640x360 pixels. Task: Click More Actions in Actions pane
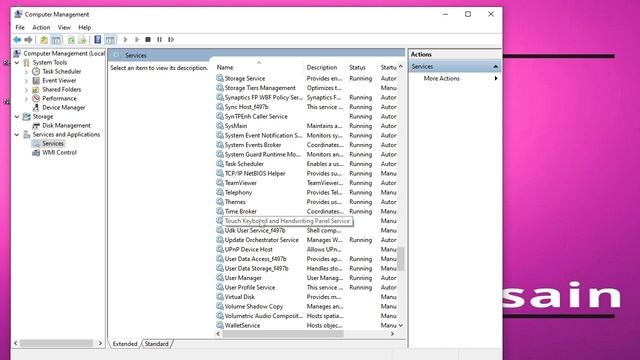(x=441, y=78)
